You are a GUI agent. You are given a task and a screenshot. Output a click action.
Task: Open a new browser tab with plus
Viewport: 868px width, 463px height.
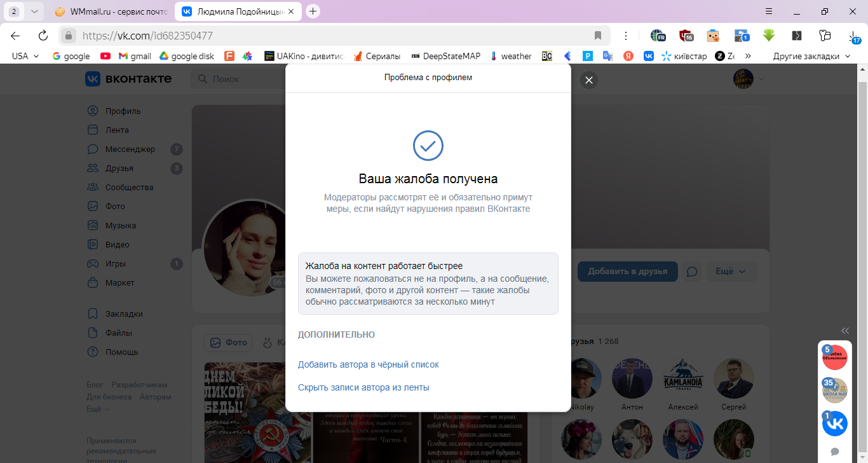point(313,11)
